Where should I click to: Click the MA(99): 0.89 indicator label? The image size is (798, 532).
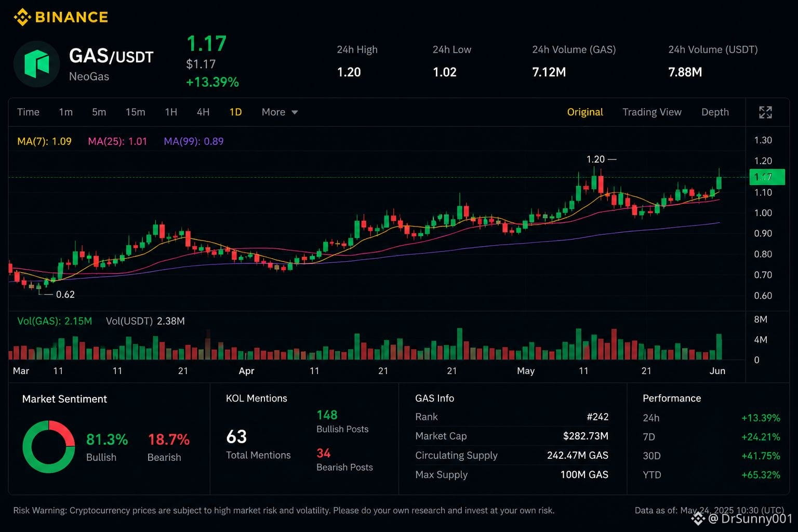click(x=193, y=141)
